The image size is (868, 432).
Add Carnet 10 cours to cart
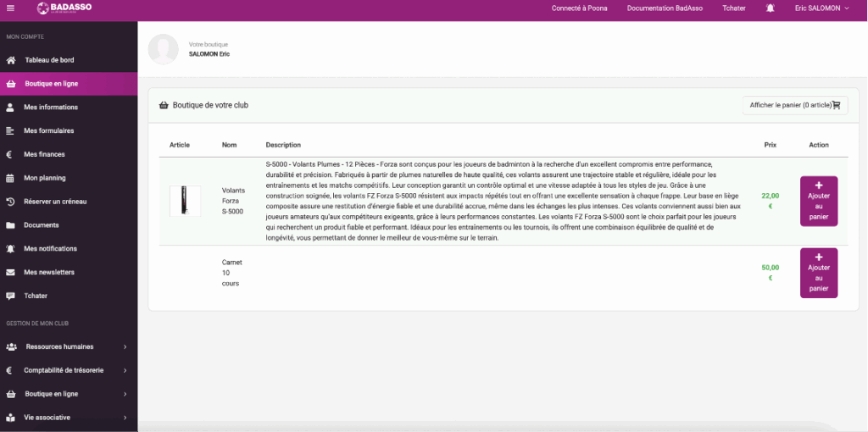point(818,273)
